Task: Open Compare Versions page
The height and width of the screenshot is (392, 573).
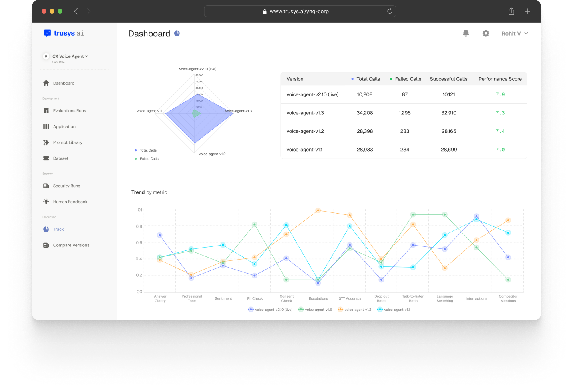Action: click(x=66, y=245)
